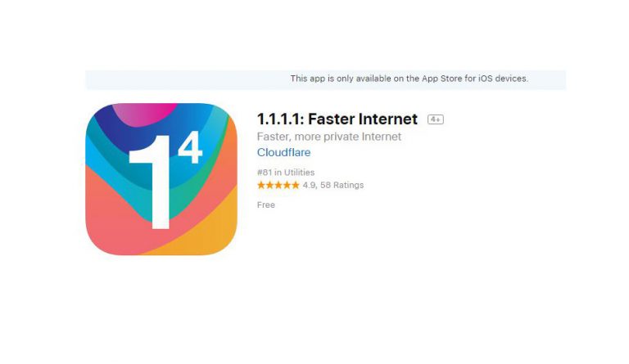The width and height of the screenshot is (629, 364).
Task: Select the fifth rating star
Action: pyautogui.click(x=296, y=185)
